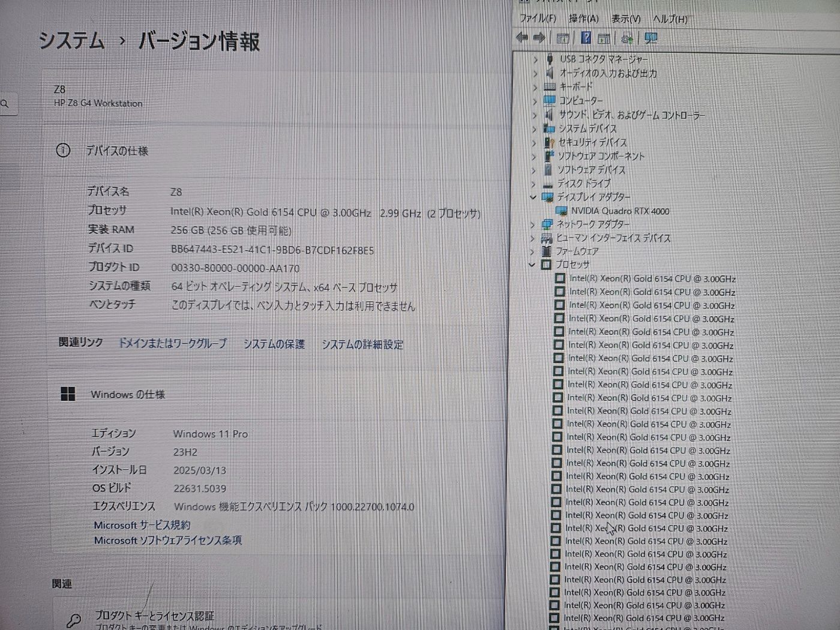Click the monitor scan hardware changes icon
Image resolution: width=840 pixels, height=630 pixels.
(651, 38)
